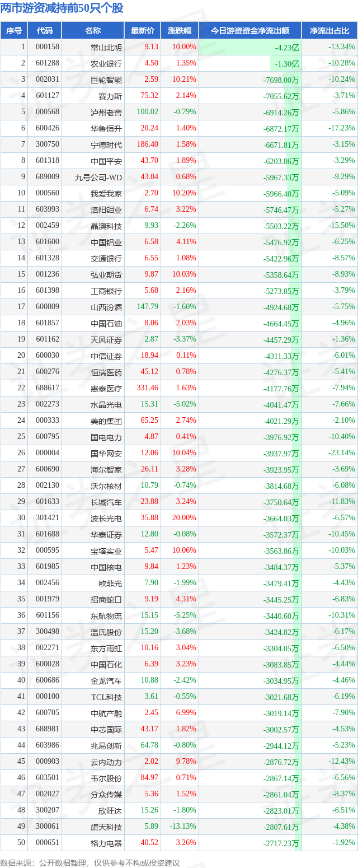Select stock name 华泰证券
The height and width of the screenshot is (868, 358).
coord(106,534)
